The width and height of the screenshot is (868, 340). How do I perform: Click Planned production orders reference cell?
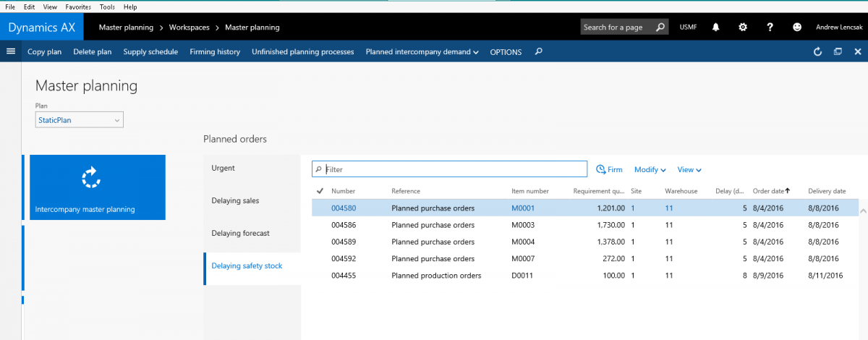[436, 276]
